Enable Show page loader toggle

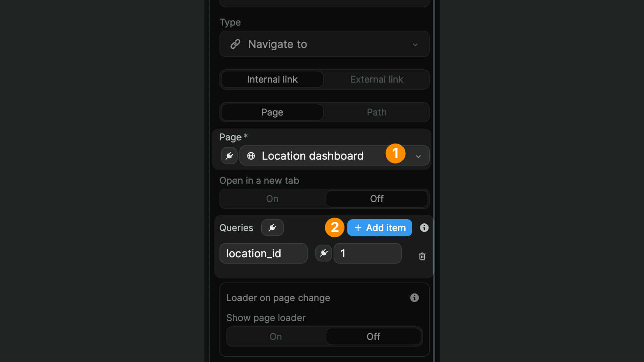coord(276,336)
